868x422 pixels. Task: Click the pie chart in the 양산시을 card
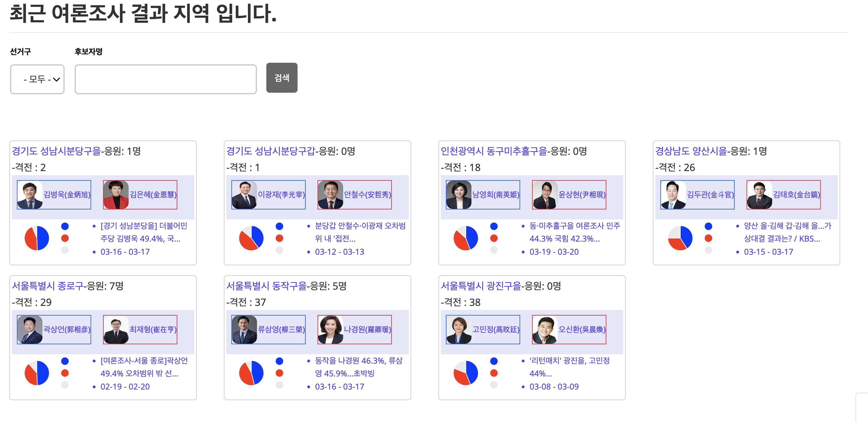(680, 238)
